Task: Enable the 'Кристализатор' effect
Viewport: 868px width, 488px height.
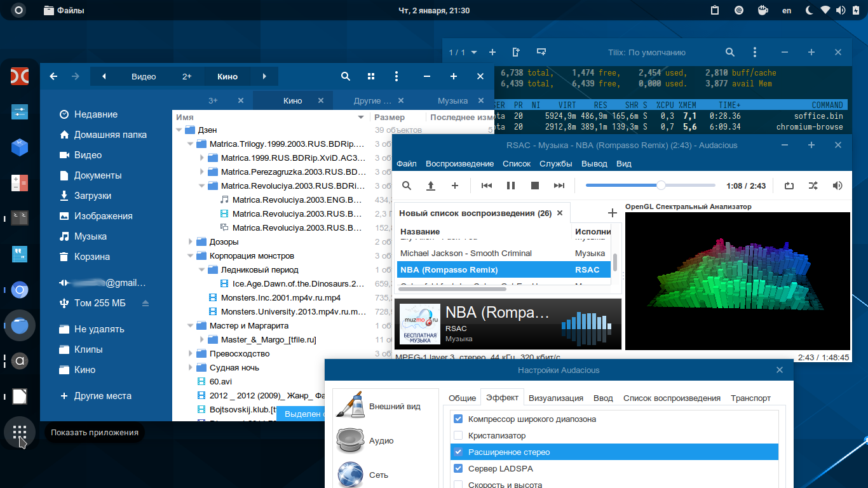Action: [x=458, y=436]
